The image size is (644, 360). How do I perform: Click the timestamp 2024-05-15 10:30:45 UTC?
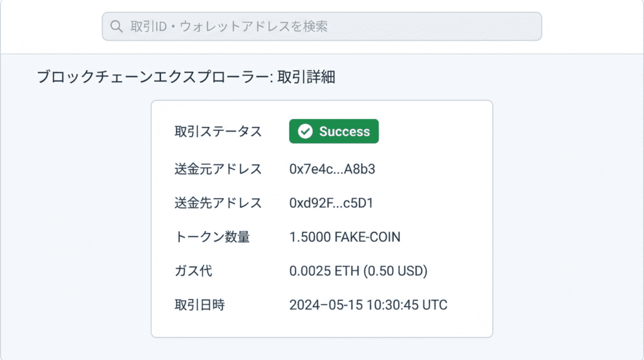pyautogui.click(x=368, y=305)
